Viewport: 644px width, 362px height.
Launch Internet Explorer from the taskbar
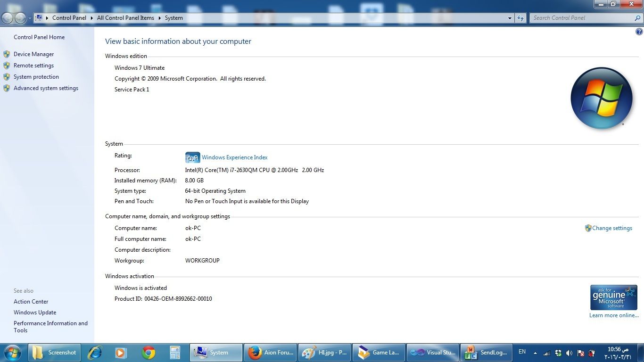click(95, 353)
